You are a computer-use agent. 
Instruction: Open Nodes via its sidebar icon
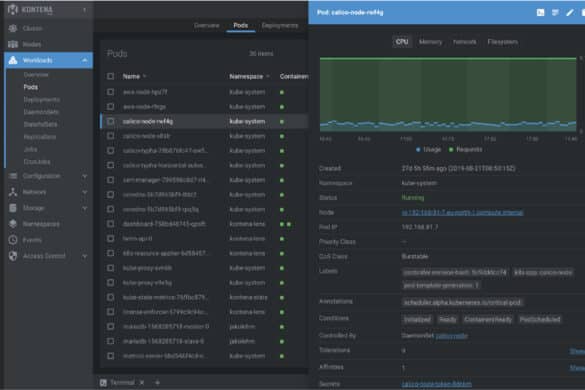[13, 44]
